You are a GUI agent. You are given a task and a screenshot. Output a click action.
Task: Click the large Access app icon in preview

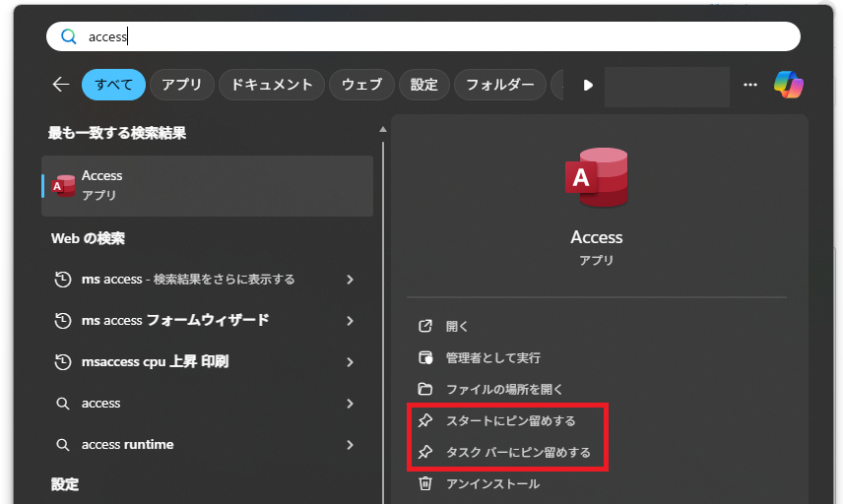point(596,178)
